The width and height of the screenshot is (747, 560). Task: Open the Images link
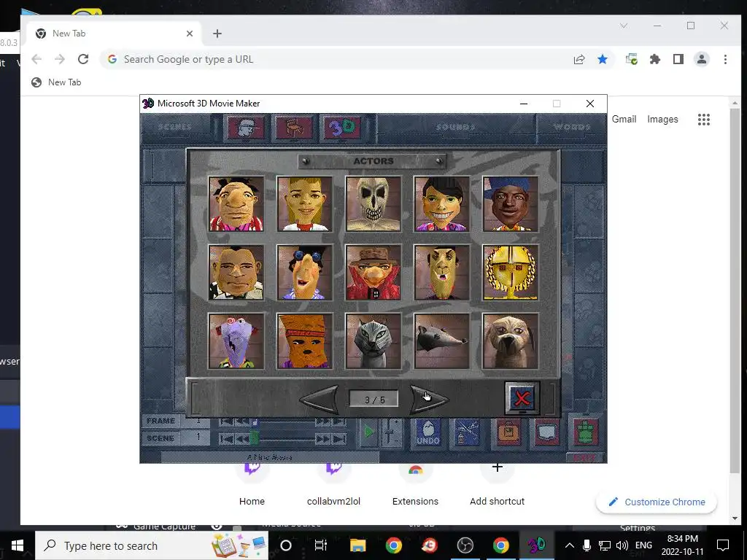pyautogui.click(x=662, y=119)
